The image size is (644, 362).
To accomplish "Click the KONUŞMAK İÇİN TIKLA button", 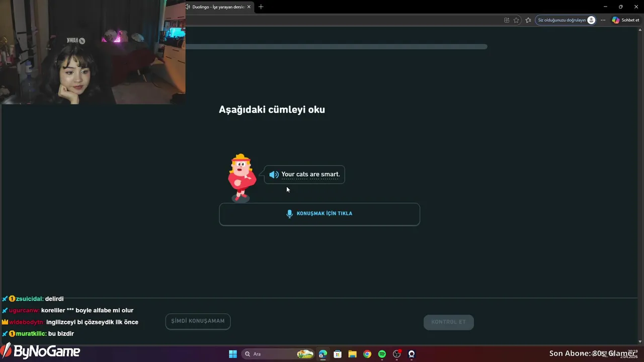I will coord(319,214).
